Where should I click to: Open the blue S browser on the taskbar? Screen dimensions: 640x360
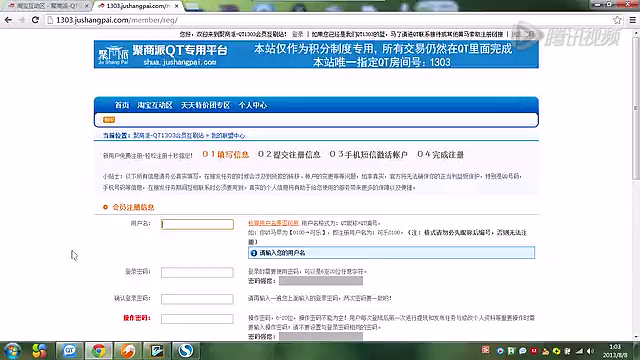185,351
